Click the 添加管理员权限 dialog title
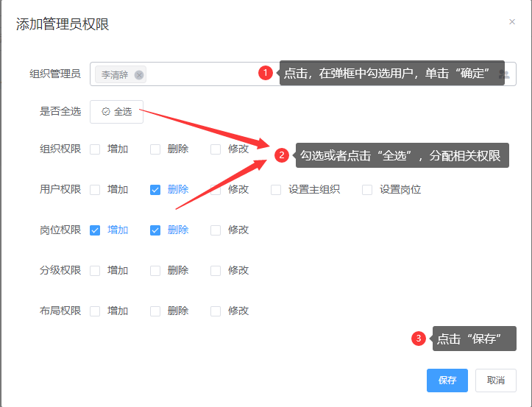 (63, 24)
